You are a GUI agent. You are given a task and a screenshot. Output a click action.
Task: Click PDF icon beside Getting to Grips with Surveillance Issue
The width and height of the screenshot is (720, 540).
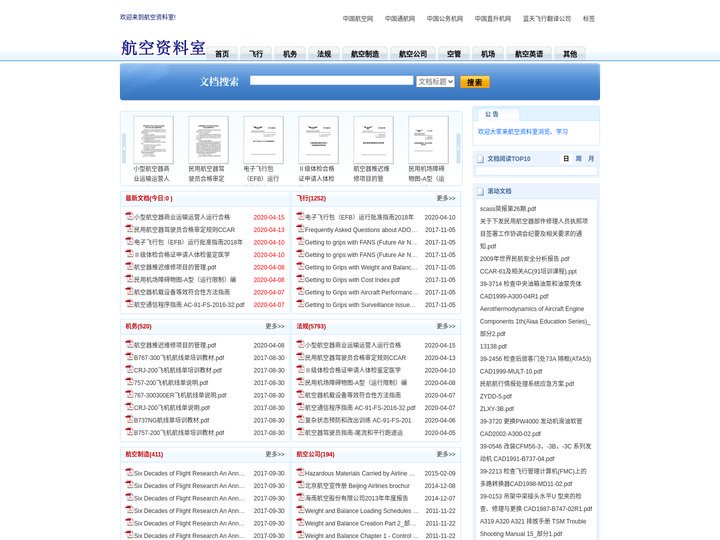[x=300, y=304]
